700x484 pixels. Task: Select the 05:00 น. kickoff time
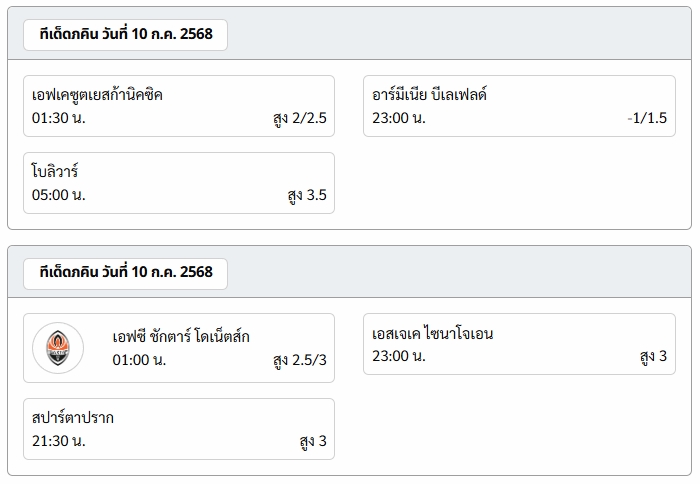click(58, 195)
